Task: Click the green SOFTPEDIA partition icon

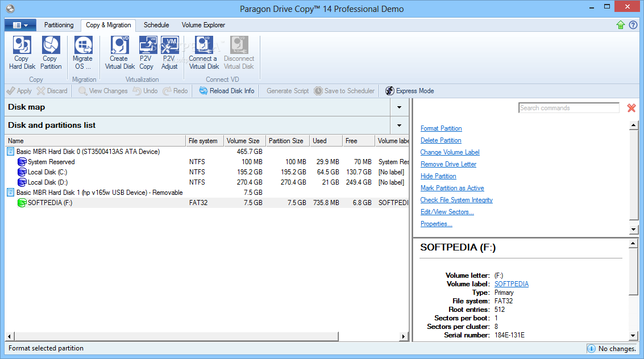Action: [x=22, y=203]
